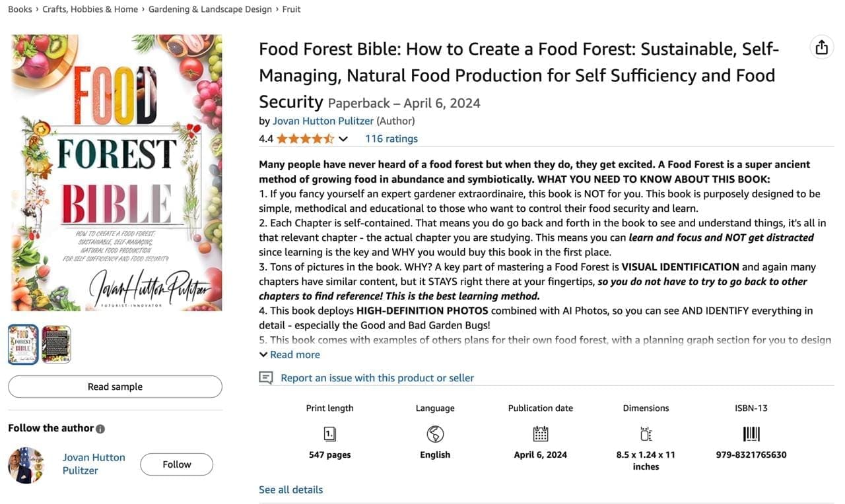Open the 116 ratings link
The image size is (845, 504).
tap(391, 139)
